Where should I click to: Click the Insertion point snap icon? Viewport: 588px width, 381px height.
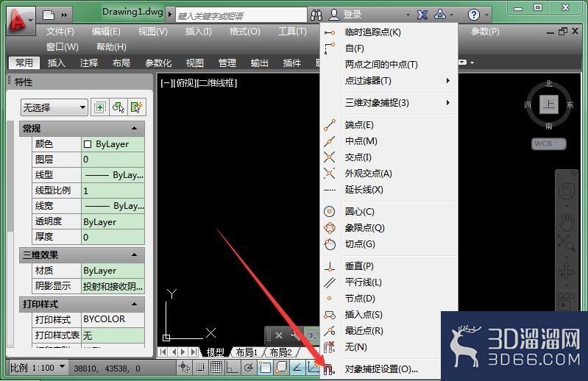coord(329,315)
